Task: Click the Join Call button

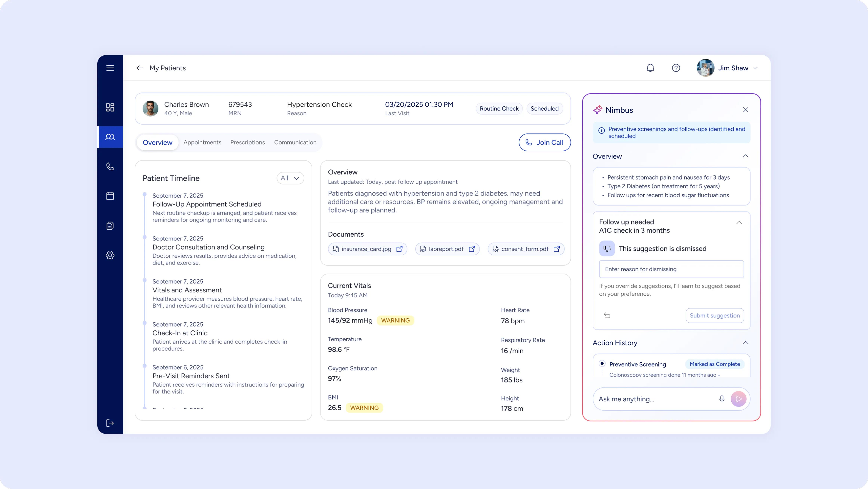Action: pyautogui.click(x=545, y=142)
